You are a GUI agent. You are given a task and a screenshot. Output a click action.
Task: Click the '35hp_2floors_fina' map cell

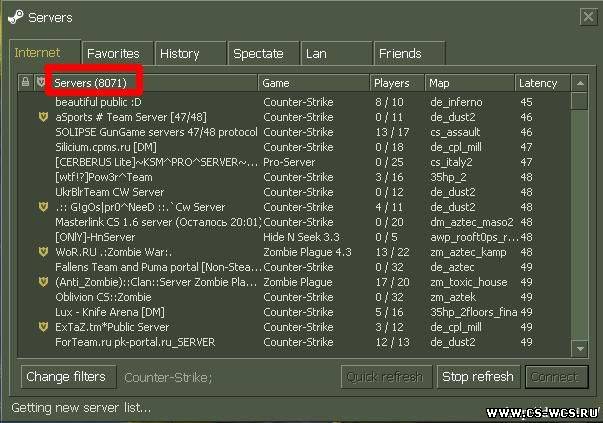coord(474,312)
